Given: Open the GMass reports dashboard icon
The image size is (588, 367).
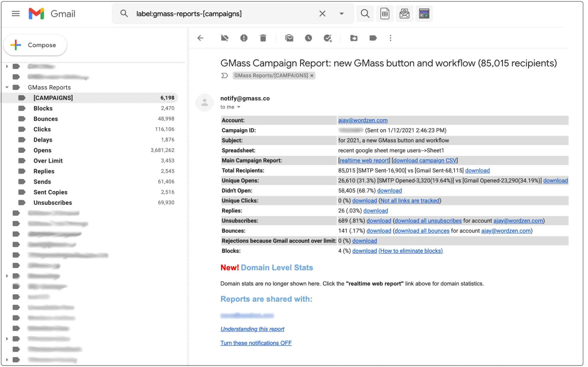Looking at the screenshot, I should pyautogui.click(x=424, y=13).
